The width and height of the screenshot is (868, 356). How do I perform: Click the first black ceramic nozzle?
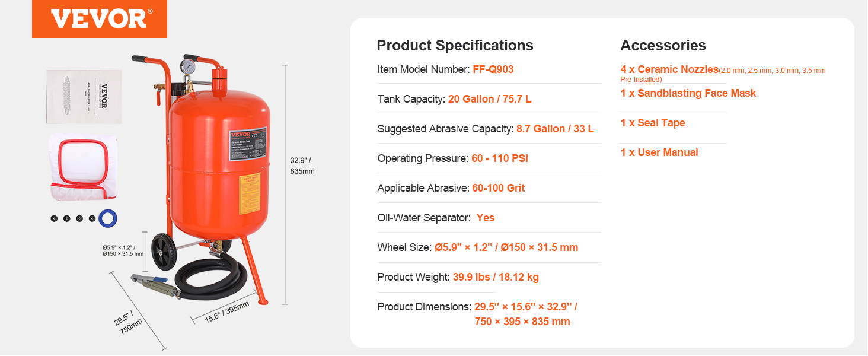(55, 218)
